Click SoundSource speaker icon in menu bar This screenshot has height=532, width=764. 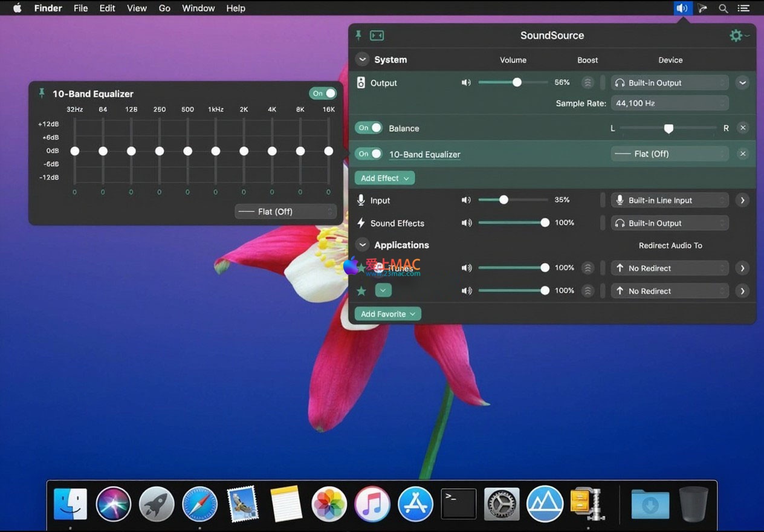pos(682,8)
